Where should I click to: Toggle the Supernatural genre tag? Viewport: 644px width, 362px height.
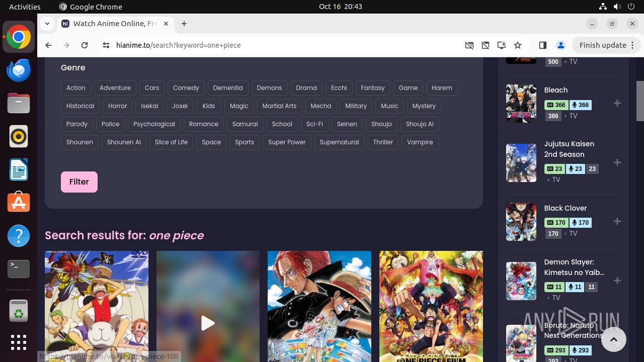(x=340, y=142)
